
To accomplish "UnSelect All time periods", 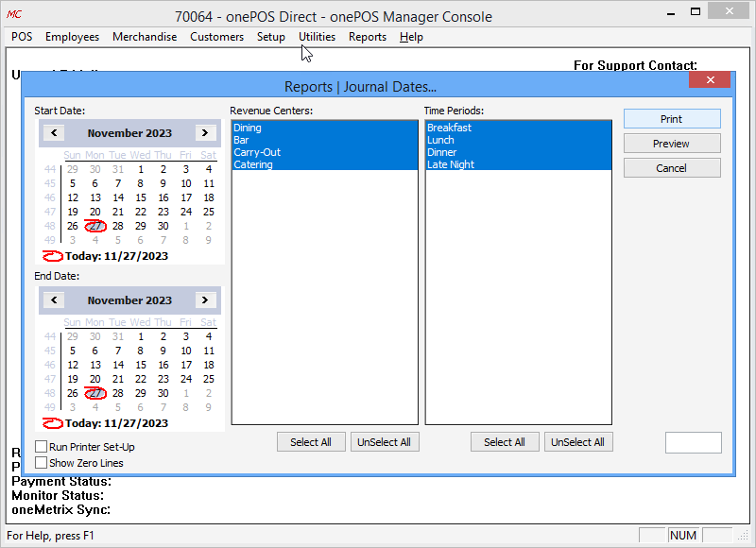I will coord(578,442).
